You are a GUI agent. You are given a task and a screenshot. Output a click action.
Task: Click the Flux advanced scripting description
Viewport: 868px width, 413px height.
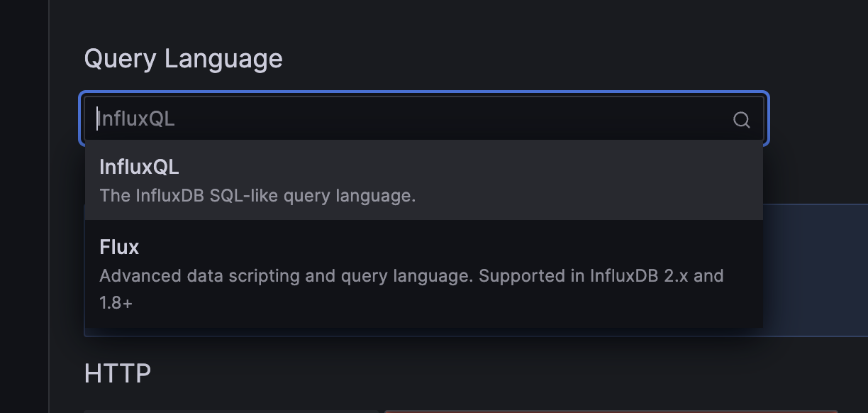pyautogui.click(x=411, y=276)
